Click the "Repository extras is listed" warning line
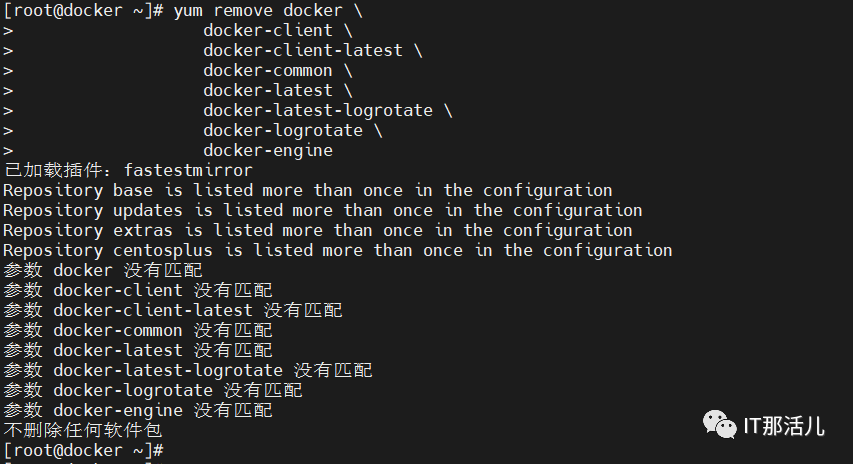 tap(317, 230)
